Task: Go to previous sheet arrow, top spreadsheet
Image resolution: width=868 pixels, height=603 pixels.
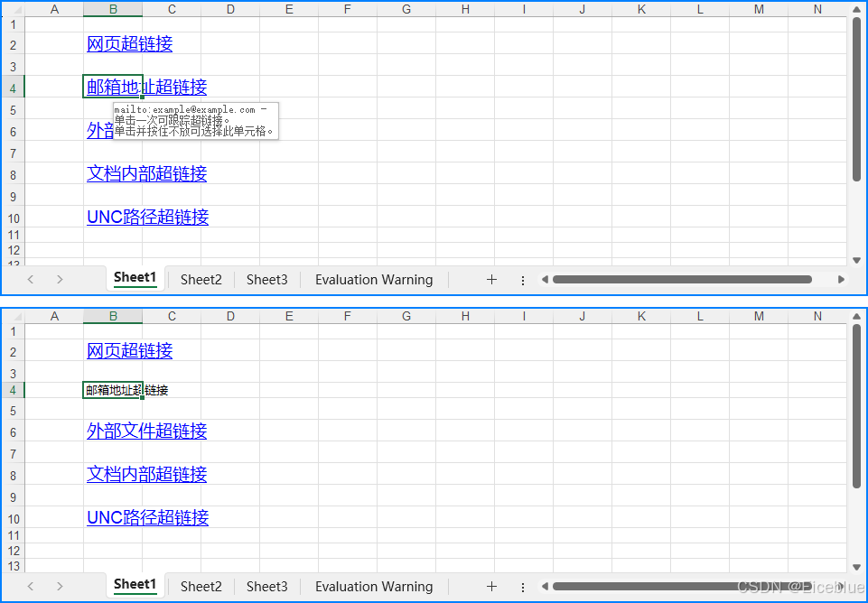Action: (31, 279)
